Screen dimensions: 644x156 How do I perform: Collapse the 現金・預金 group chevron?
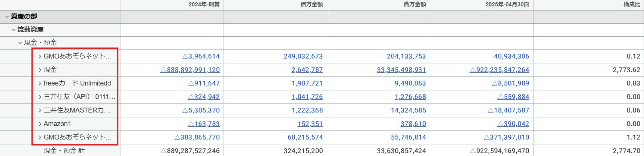(x=20, y=43)
